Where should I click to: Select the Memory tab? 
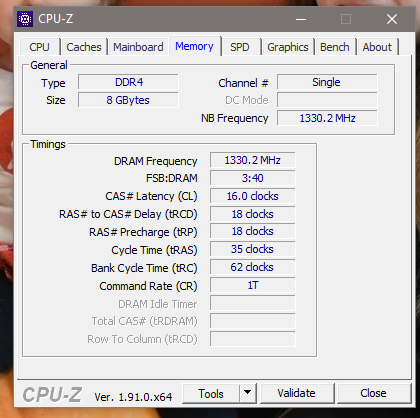coord(194,46)
